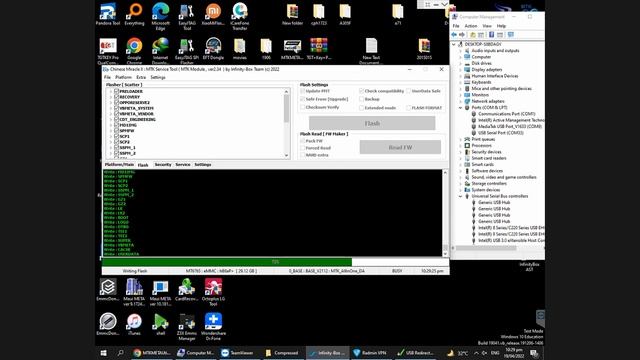This screenshot has width=640, height=360.
Task: Switch to the Security tab
Action: click(x=163, y=164)
